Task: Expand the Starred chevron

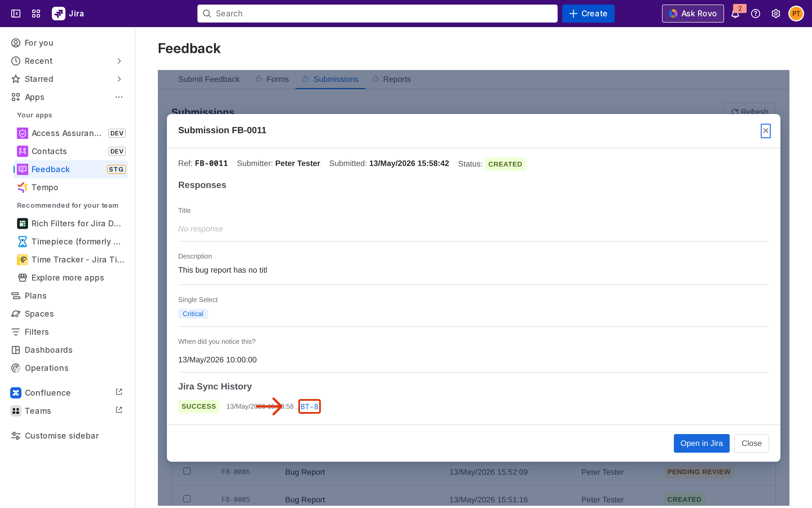Action: [119, 79]
